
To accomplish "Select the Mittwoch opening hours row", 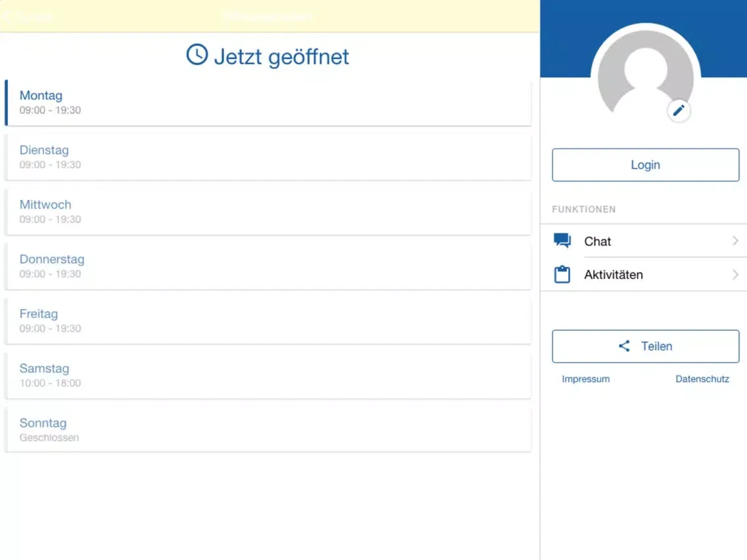I will [268, 212].
